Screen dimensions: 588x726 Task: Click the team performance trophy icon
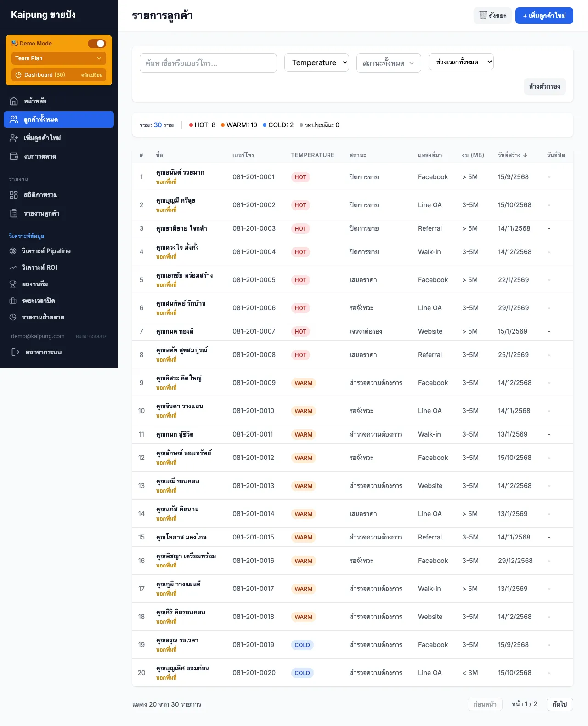(13, 284)
